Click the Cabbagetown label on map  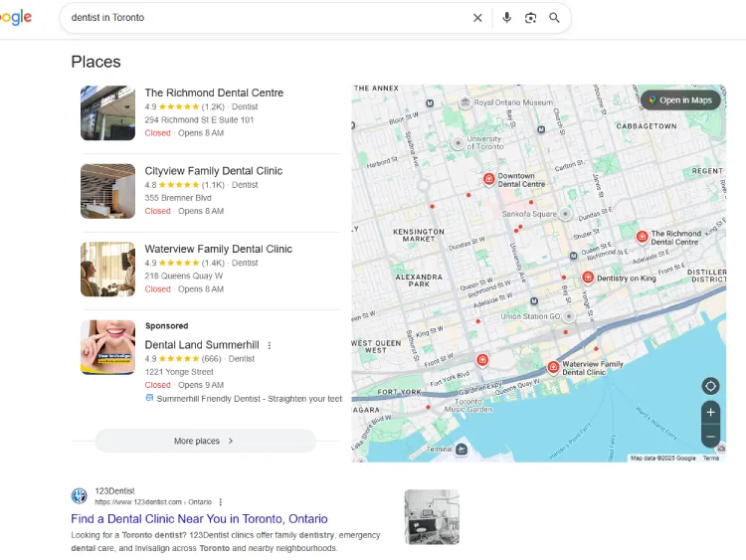647,126
